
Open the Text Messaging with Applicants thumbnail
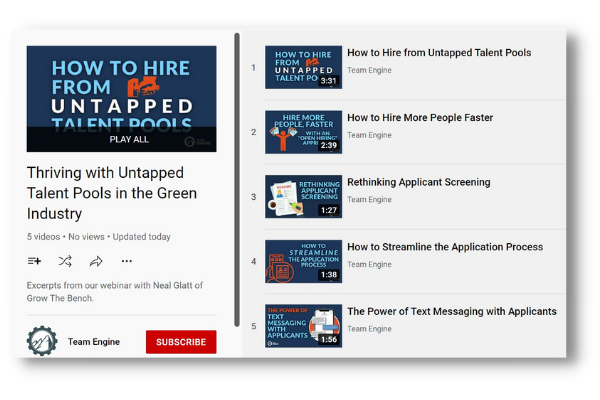[303, 326]
